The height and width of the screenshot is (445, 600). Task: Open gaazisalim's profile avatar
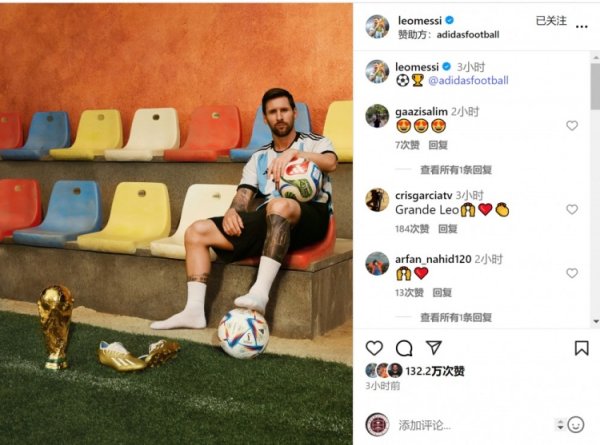377,116
